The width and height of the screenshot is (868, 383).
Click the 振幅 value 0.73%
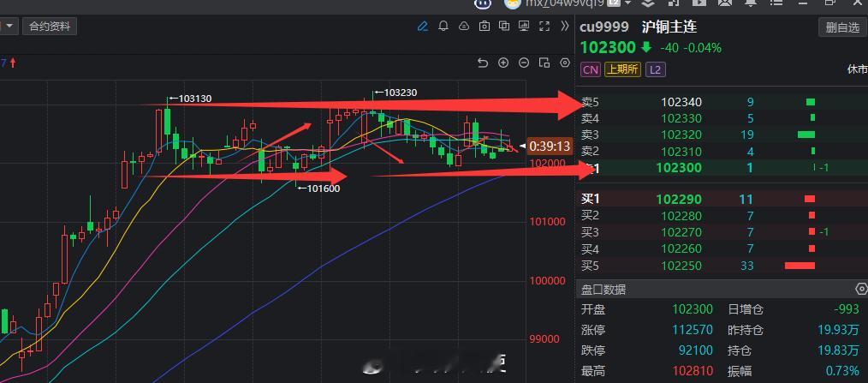(x=843, y=371)
